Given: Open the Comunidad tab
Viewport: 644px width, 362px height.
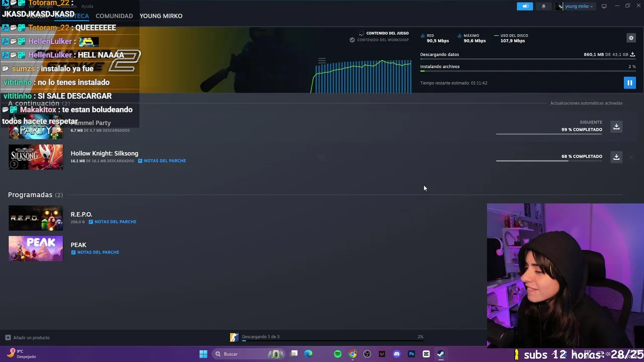Looking at the screenshot, I should point(114,16).
